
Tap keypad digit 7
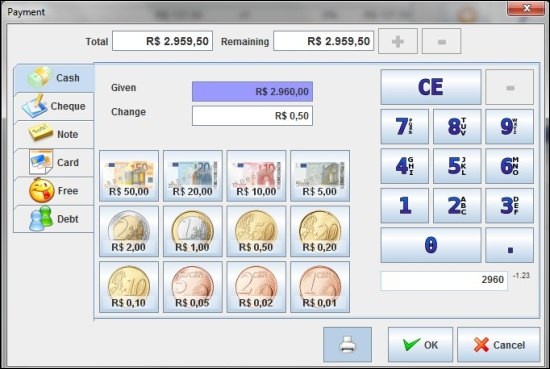(404, 127)
